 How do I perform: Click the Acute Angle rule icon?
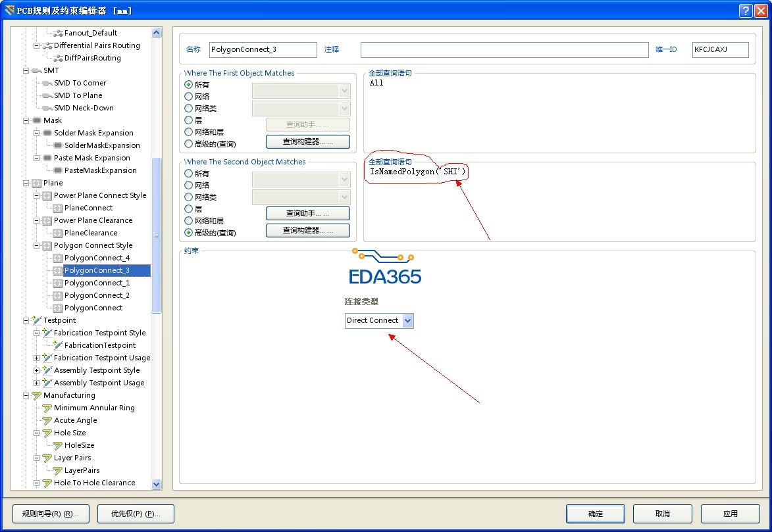click(x=47, y=420)
